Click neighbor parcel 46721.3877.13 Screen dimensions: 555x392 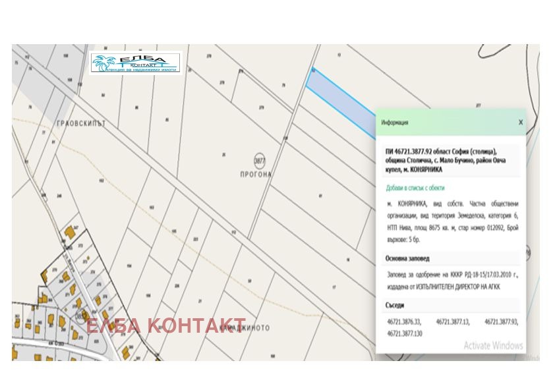click(x=452, y=322)
